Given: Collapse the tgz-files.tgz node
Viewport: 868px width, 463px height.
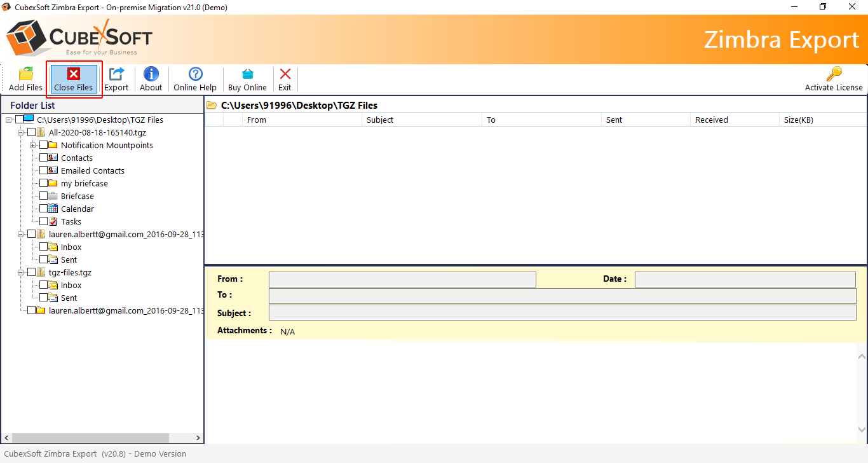Looking at the screenshot, I should [x=20, y=272].
